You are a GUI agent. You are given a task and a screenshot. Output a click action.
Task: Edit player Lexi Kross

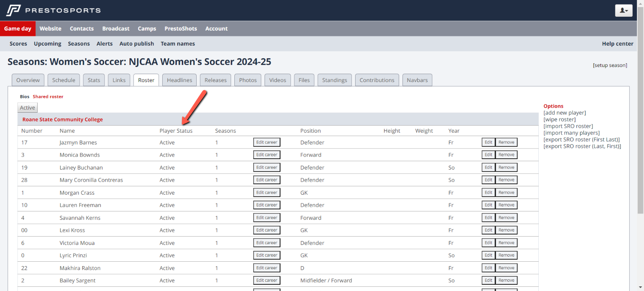coord(488,230)
